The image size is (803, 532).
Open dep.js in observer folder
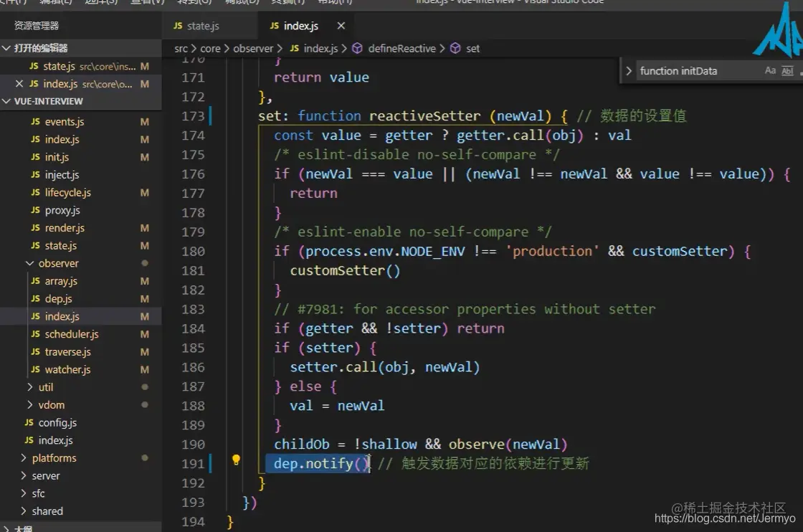point(81,298)
